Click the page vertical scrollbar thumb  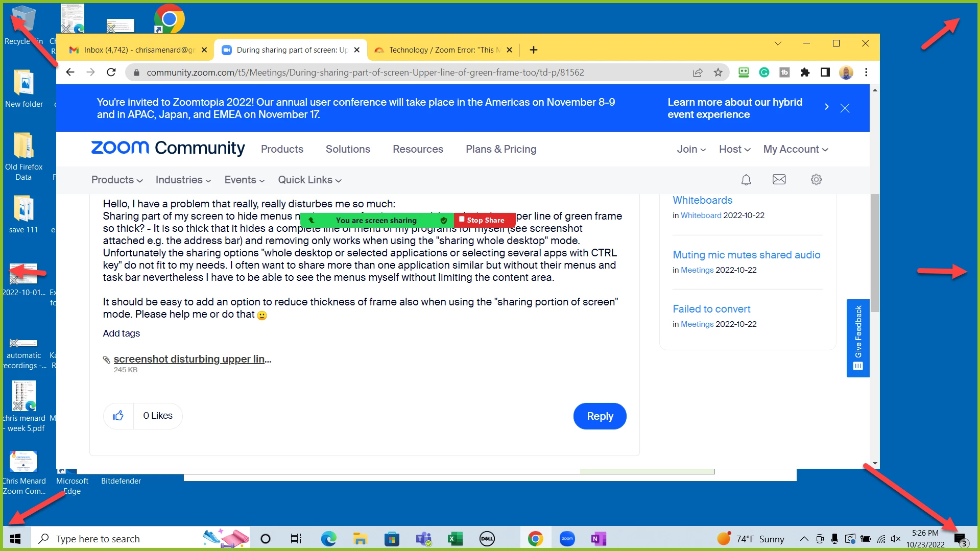875,253
